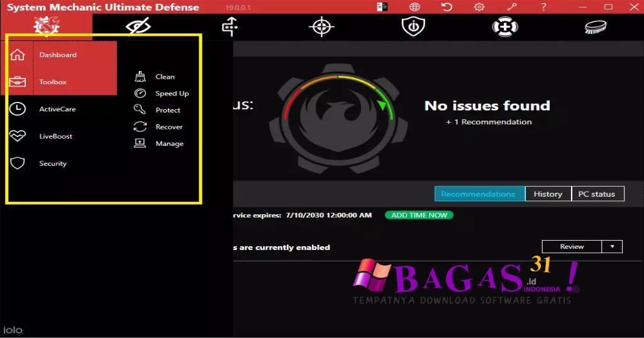Screen dimensions: 644x338
Task: Click the LiveBoost heartbeat icon
Action: (18, 136)
